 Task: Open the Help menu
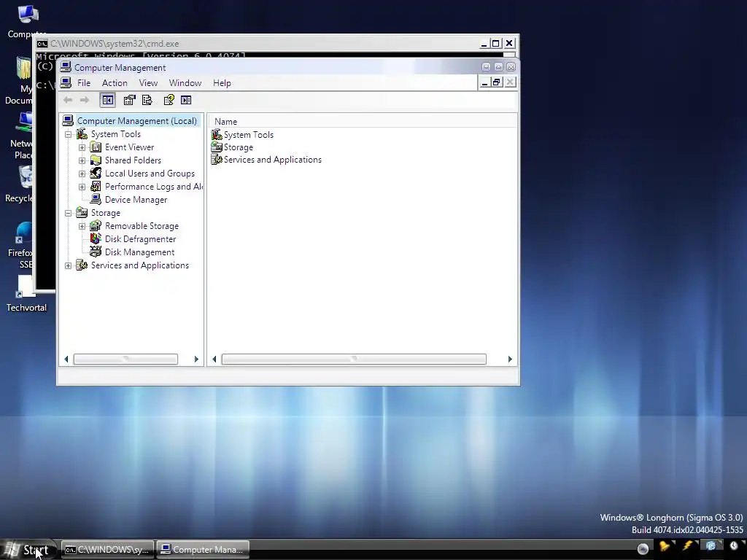click(x=222, y=83)
